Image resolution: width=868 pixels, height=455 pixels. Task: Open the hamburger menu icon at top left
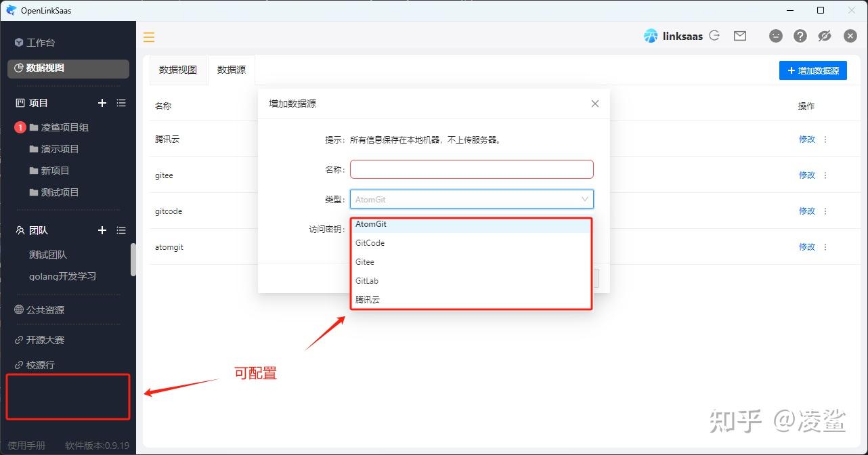click(x=149, y=37)
